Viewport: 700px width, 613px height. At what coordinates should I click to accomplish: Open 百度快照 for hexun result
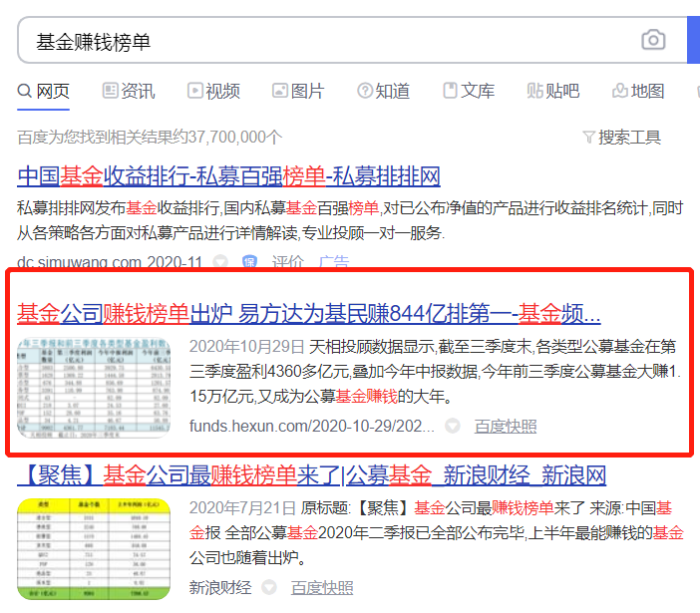click(506, 426)
